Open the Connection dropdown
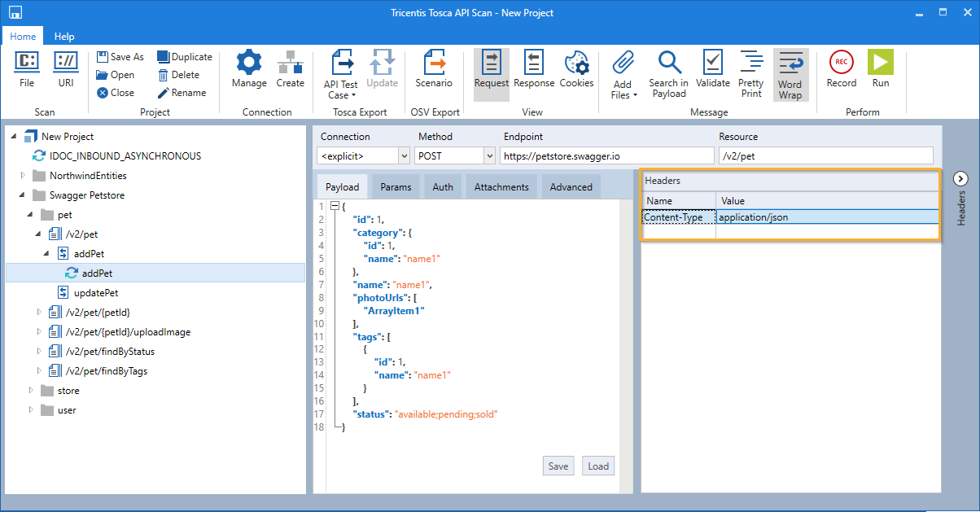Screen dimensions: 980x512 [x=404, y=155]
